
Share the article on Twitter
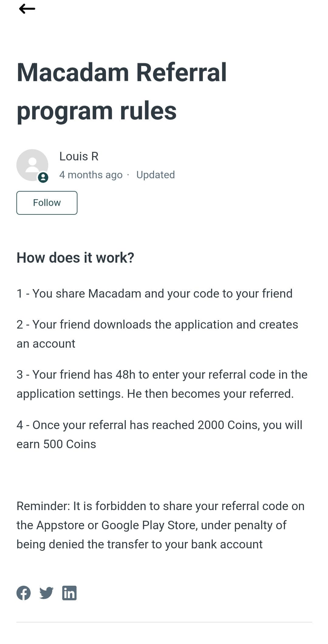click(46, 593)
